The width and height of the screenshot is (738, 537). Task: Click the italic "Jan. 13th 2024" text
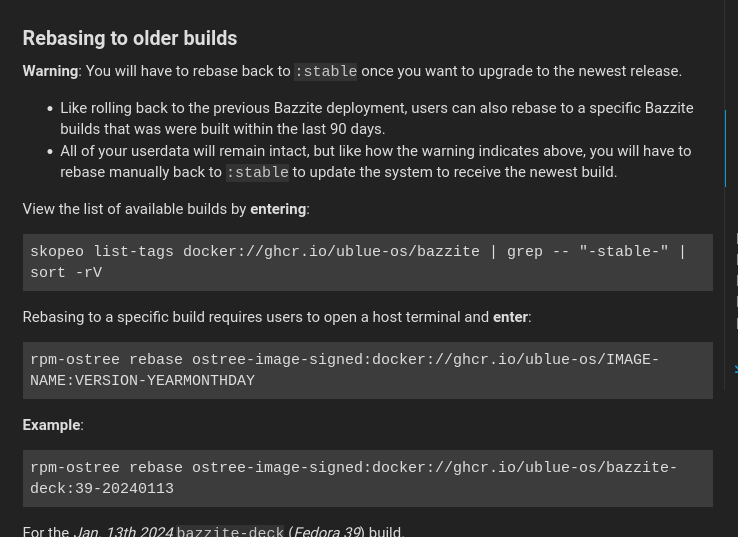(123, 532)
